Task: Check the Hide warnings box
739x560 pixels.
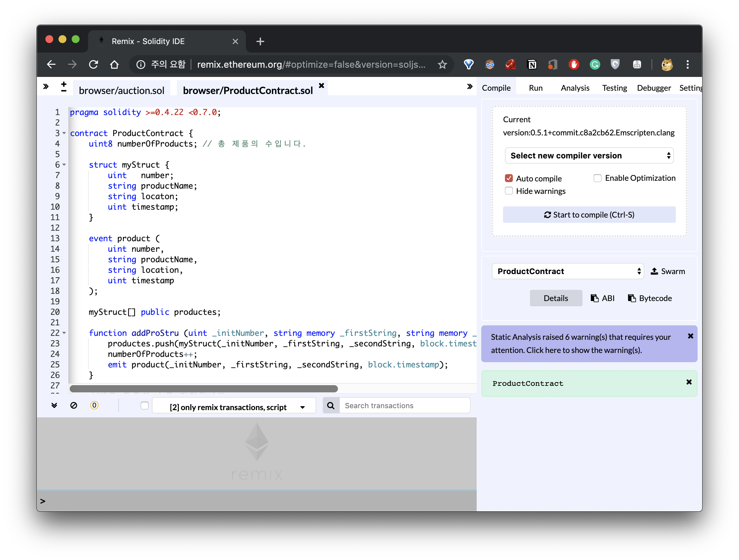Action: (509, 191)
